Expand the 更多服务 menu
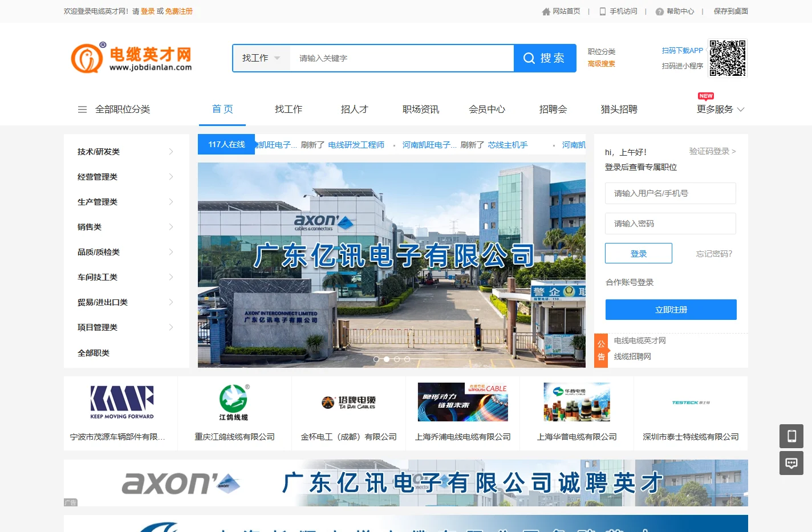 tap(720, 109)
